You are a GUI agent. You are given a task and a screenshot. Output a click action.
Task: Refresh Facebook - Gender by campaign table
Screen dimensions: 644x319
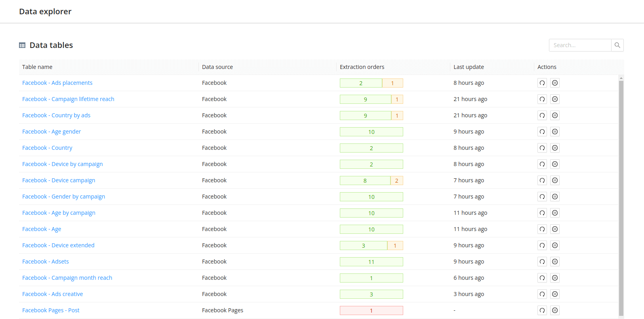(542, 197)
